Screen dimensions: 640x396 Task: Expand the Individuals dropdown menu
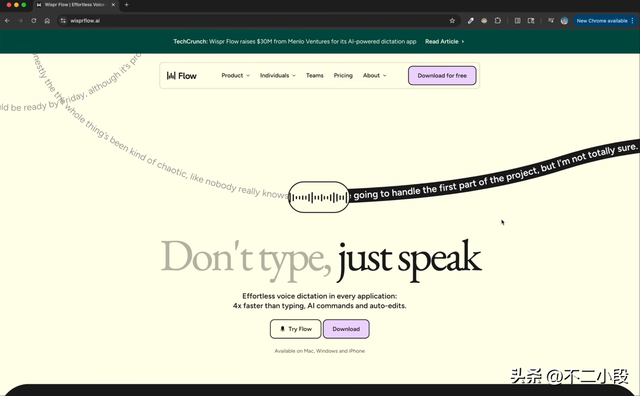(278, 76)
